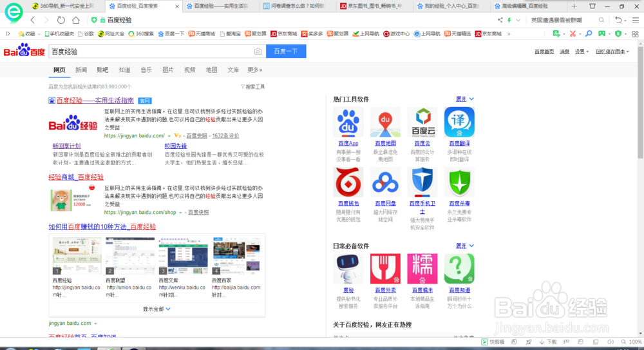644x350 pixels.
Task: Open the 百度糯米 icon
Action: coord(422,269)
